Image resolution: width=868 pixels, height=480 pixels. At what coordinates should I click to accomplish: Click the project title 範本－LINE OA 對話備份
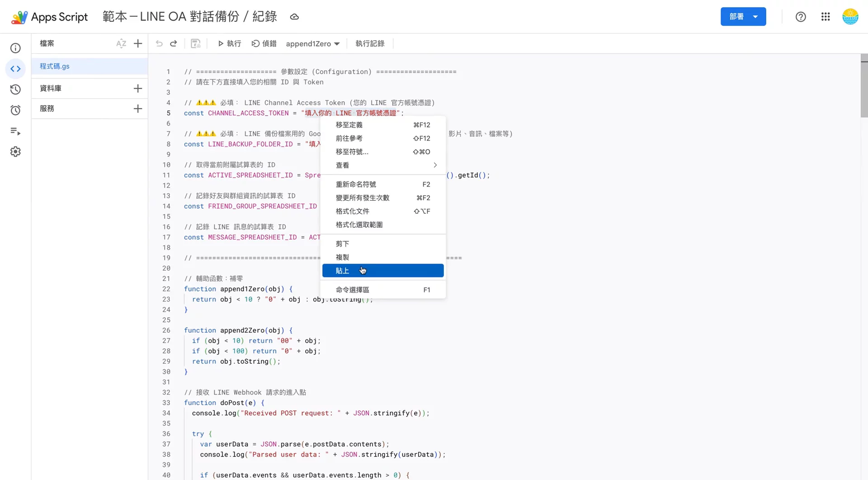pyautogui.click(x=189, y=17)
